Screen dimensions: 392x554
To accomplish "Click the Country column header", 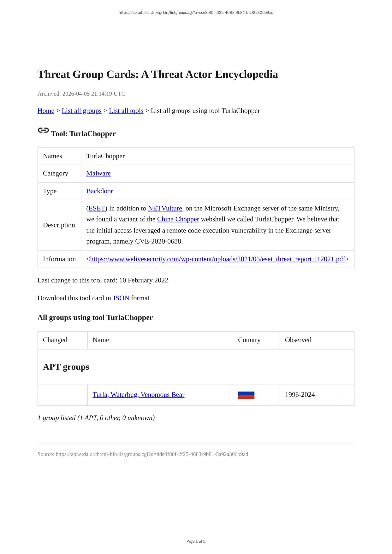I will (249, 340).
